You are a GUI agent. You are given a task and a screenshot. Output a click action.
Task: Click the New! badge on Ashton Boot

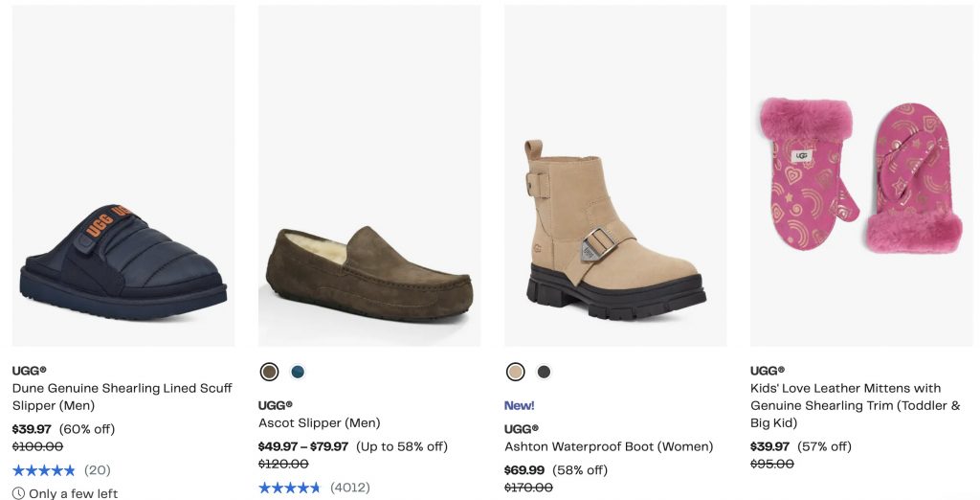(519, 405)
